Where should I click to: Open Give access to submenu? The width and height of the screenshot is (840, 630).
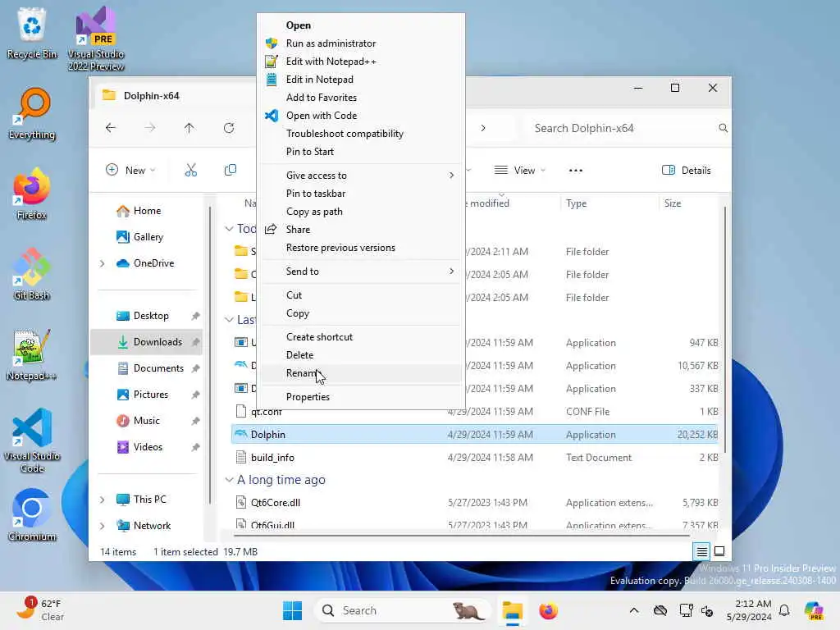tap(359, 176)
